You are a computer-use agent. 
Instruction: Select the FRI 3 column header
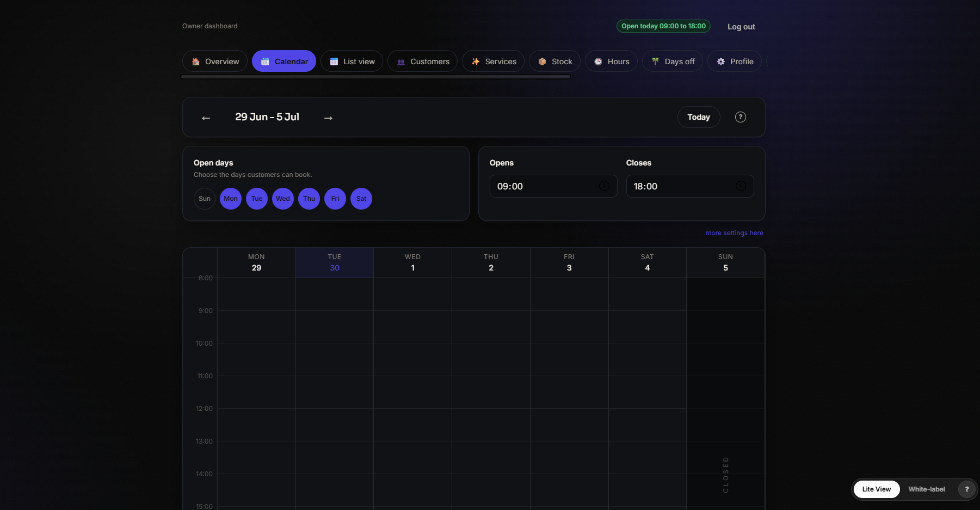click(569, 263)
